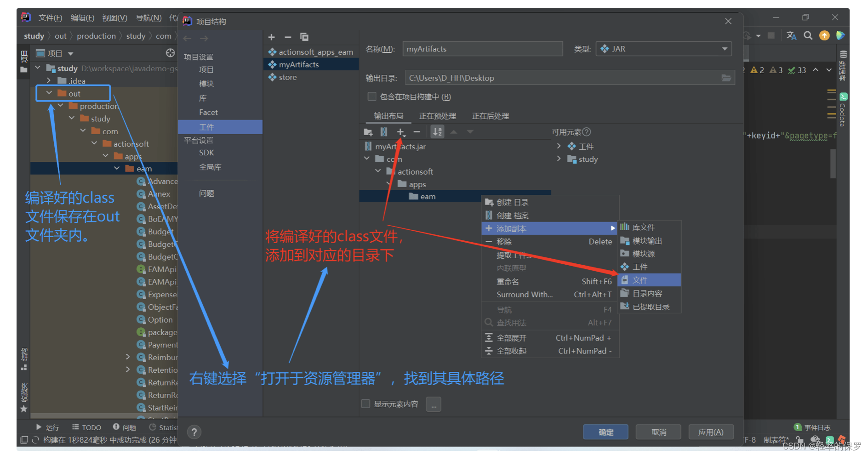Expand the study node in available elements
The height and width of the screenshot is (455, 868).
[559, 159]
